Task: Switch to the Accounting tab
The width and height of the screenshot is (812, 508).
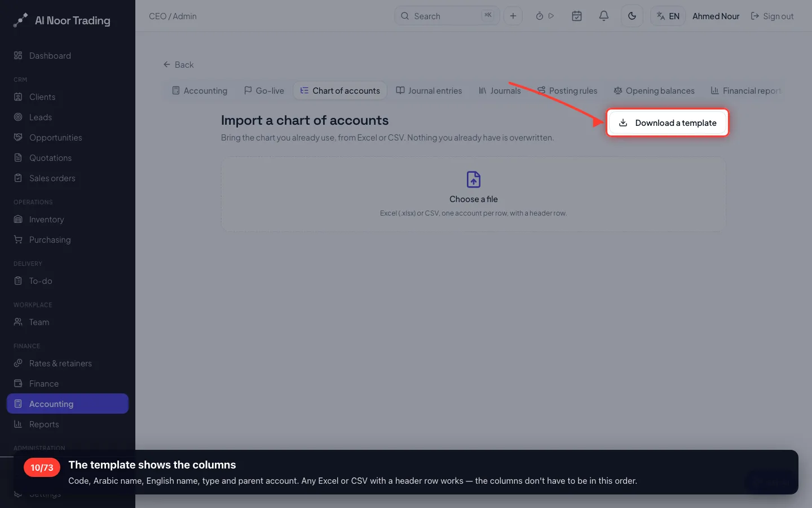Action: point(200,90)
